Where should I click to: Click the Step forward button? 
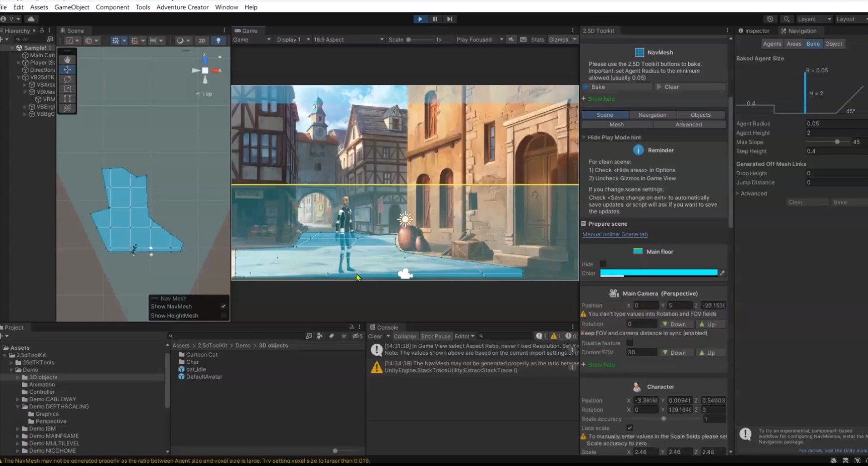point(450,19)
